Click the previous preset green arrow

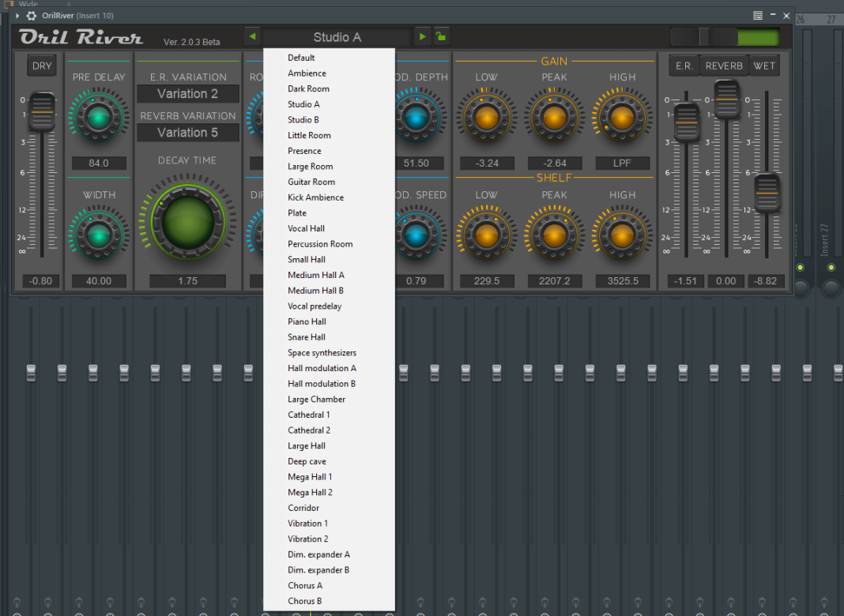click(253, 36)
